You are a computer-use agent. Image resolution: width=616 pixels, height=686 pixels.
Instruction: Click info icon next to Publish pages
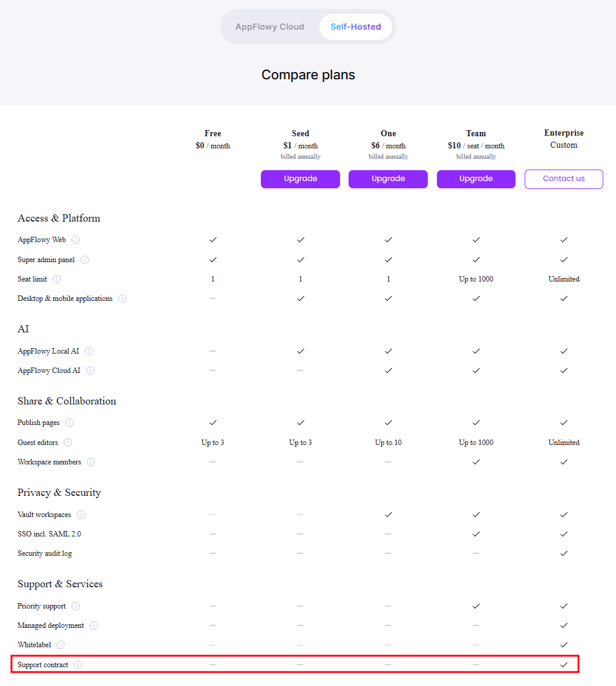(70, 423)
